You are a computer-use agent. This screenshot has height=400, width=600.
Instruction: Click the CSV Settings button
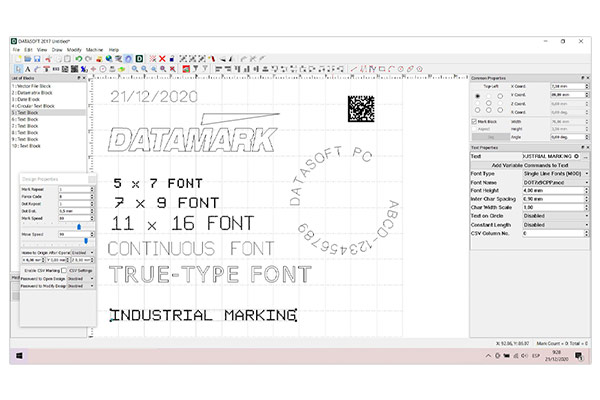81,270
